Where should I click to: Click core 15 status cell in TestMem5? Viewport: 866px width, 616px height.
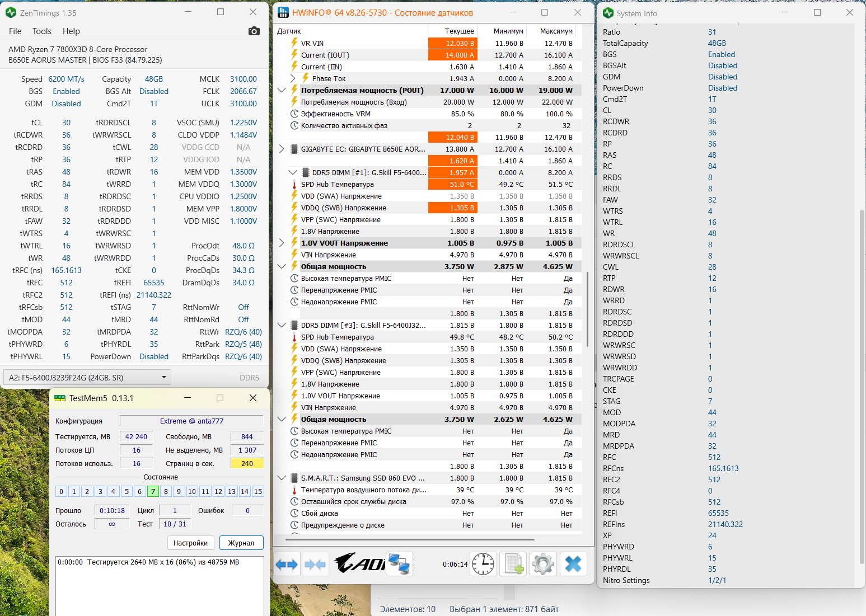tap(258, 491)
